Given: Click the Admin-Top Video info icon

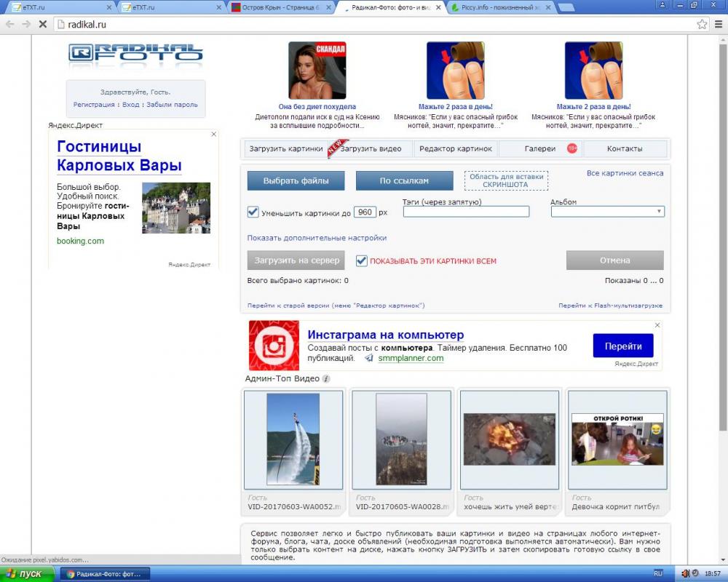Looking at the screenshot, I should tap(326, 379).
